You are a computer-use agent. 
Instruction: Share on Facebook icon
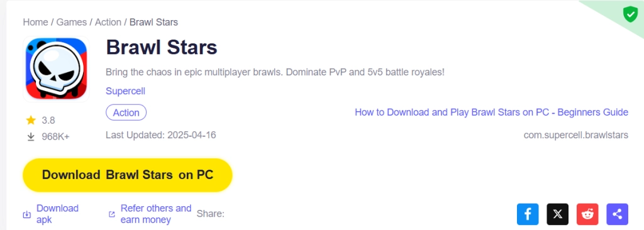click(528, 214)
